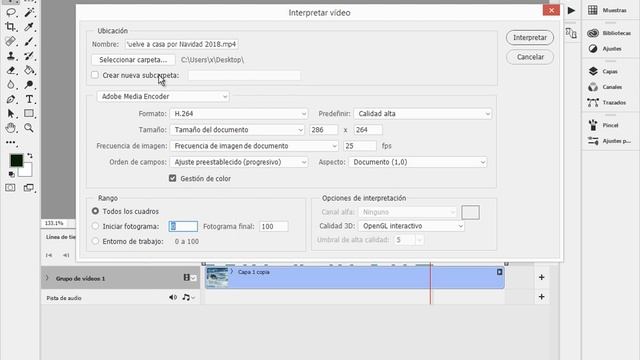
Task: Select the Healing Brush tool
Action: click(11, 41)
